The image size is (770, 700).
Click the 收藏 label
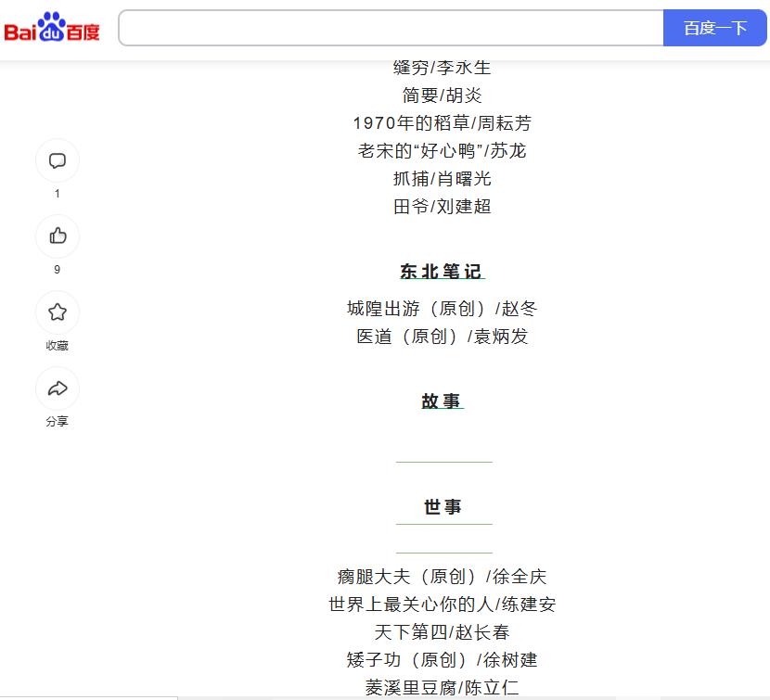[x=57, y=346]
